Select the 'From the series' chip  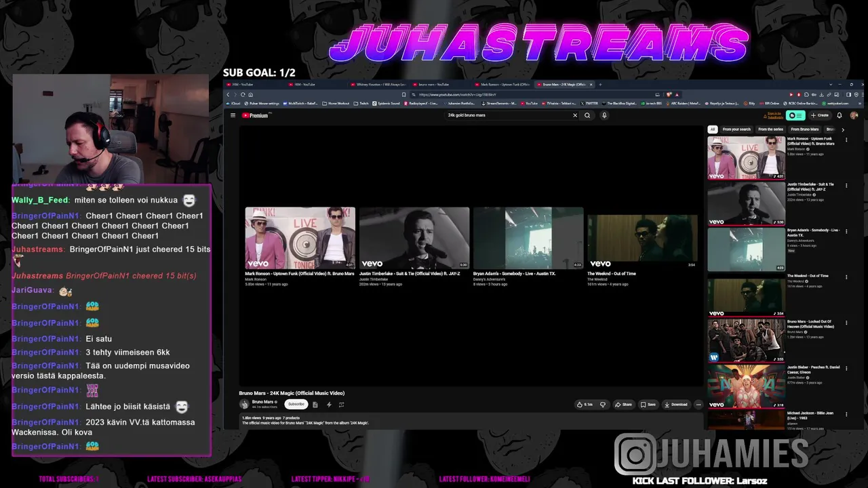(770, 129)
